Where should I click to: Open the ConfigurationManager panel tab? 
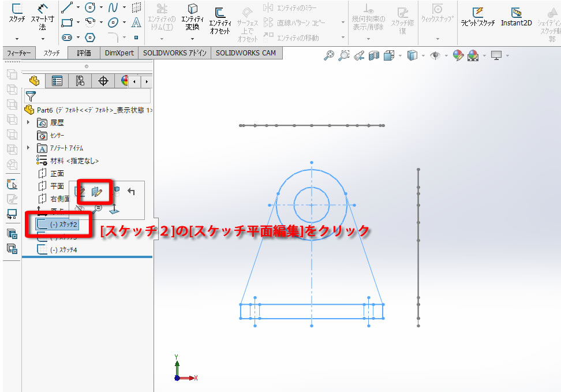click(x=80, y=81)
